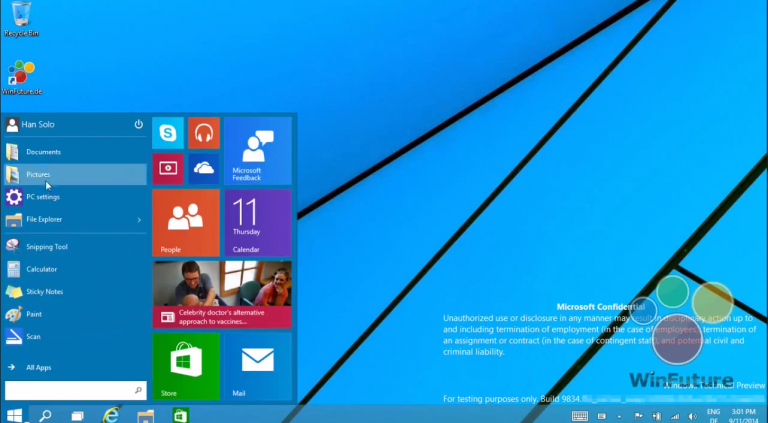This screenshot has width=768, height=423.
Task: Expand All Apps list
Action: click(x=38, y=367)
